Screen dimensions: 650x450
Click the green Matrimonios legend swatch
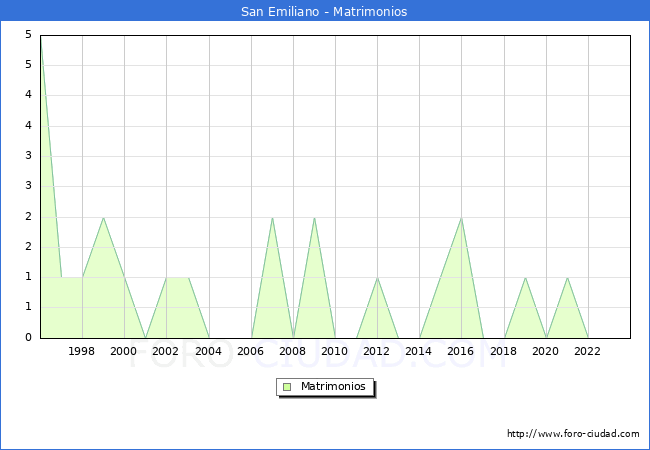tap(287, 387)
